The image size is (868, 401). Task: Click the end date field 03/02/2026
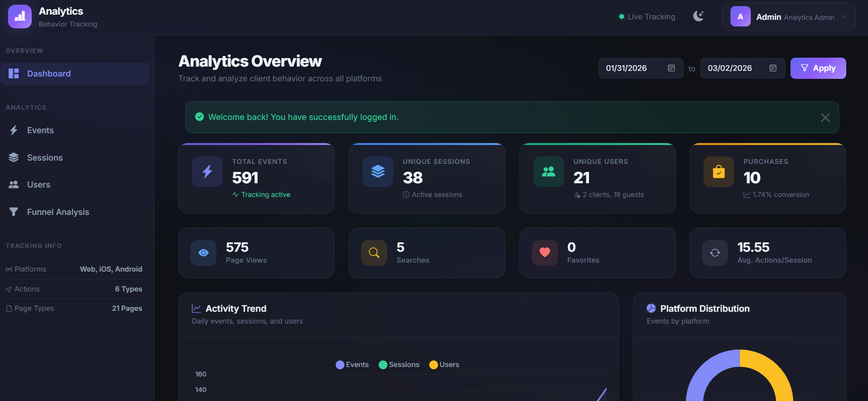click(x=742, y=68)
